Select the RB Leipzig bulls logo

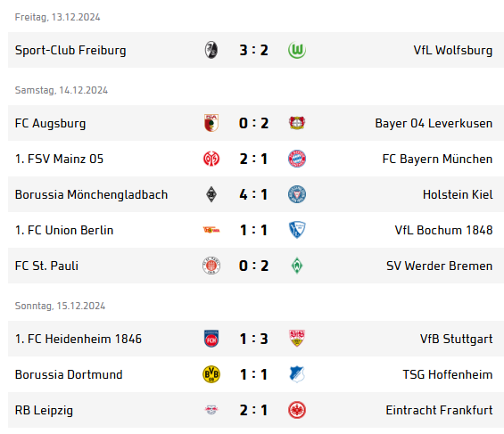pyautogui.click(x=211, y=410)
